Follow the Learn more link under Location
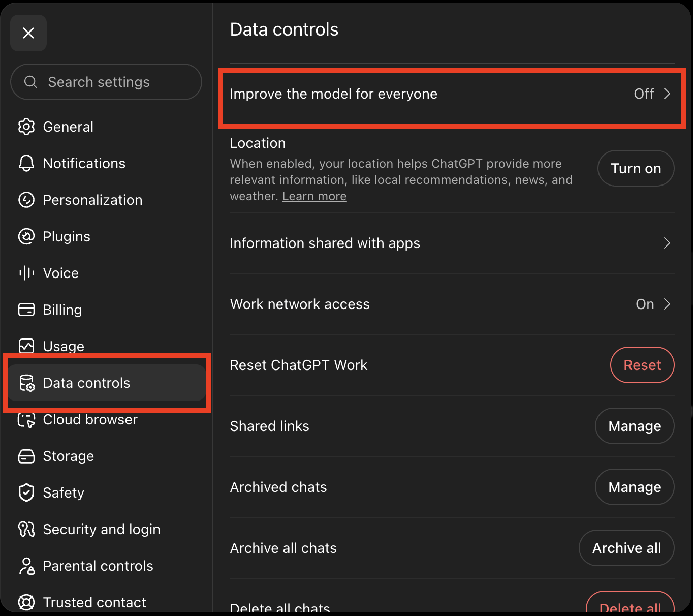Viewport: 693px width, 616px height. tap(314, 196)
